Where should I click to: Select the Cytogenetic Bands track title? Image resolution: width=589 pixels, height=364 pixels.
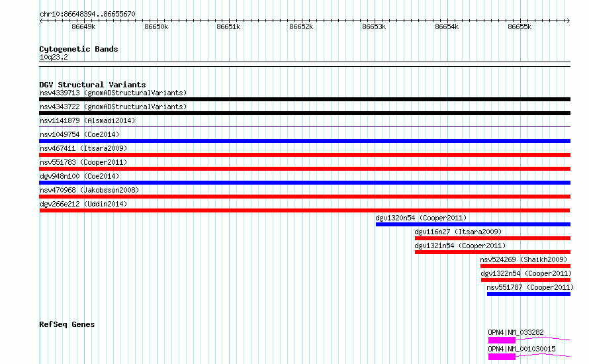[79, 49]
